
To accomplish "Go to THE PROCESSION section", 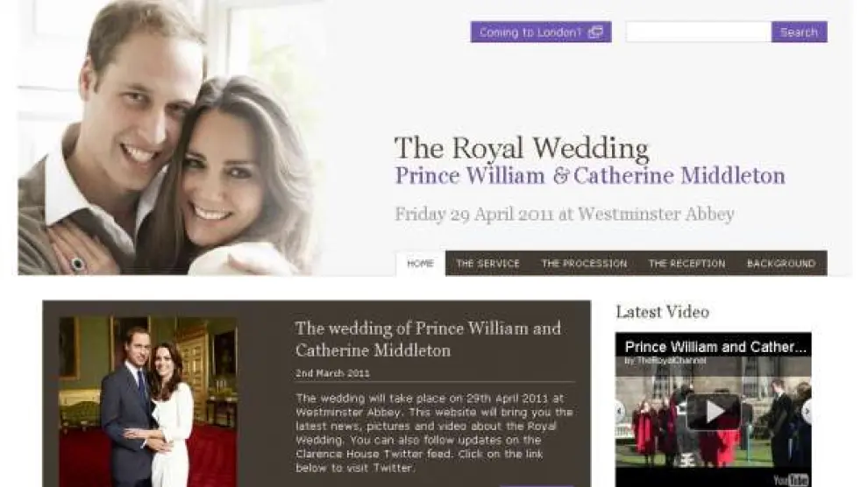I will coord(584,263).
